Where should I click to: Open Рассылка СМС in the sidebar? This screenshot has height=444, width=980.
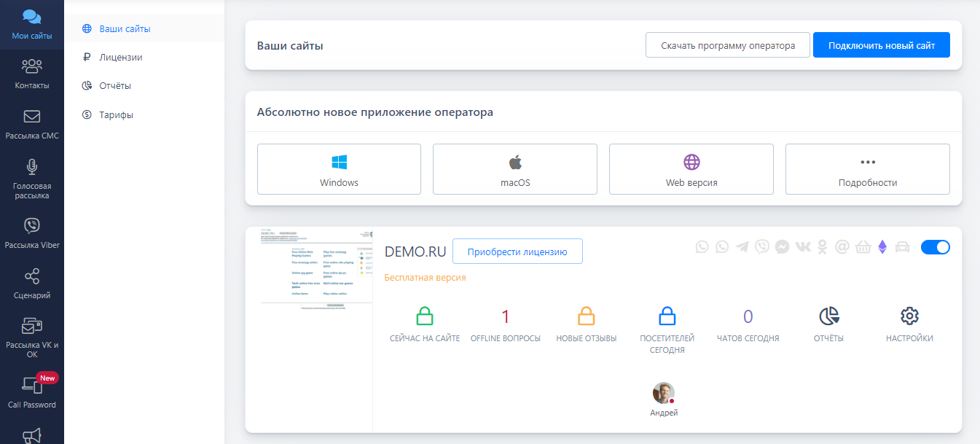(x=31, y=124)
